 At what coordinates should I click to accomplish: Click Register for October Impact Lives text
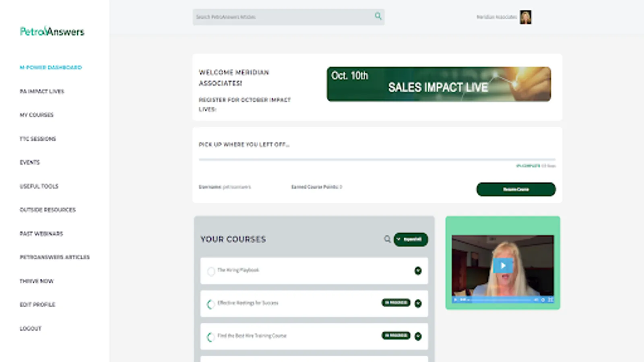click(245, 105)
